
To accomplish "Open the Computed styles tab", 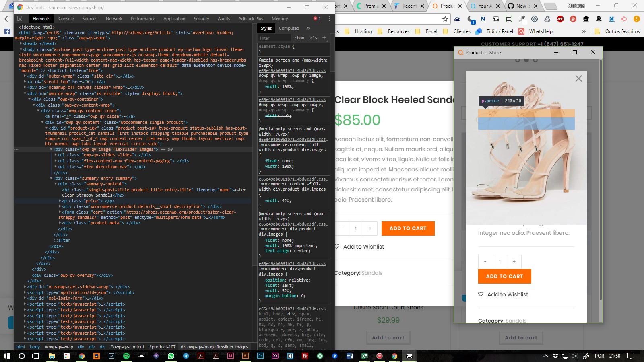I will click(289, 28).
